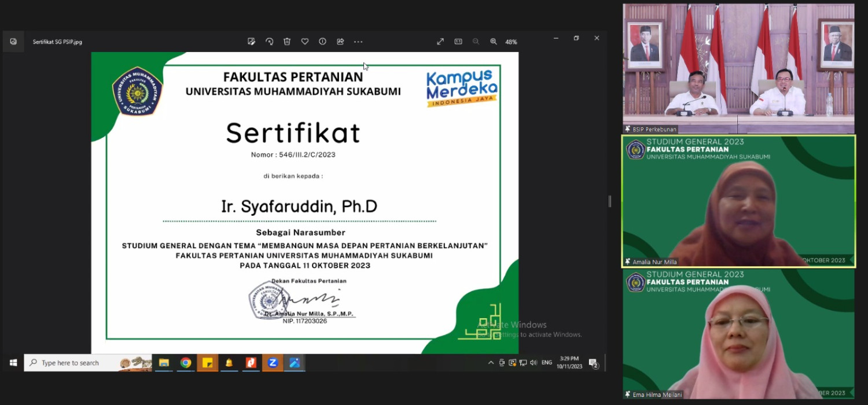Image resolution: width=868 pixels, height=405 pixels.
Task: Add the image to favorites with heart icon
Action: coord(305,42)
